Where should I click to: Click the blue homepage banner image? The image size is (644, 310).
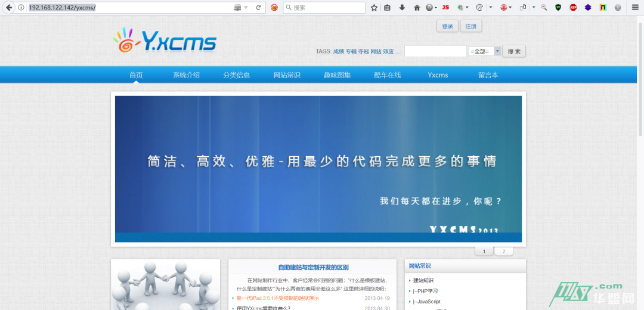[318, 169]
